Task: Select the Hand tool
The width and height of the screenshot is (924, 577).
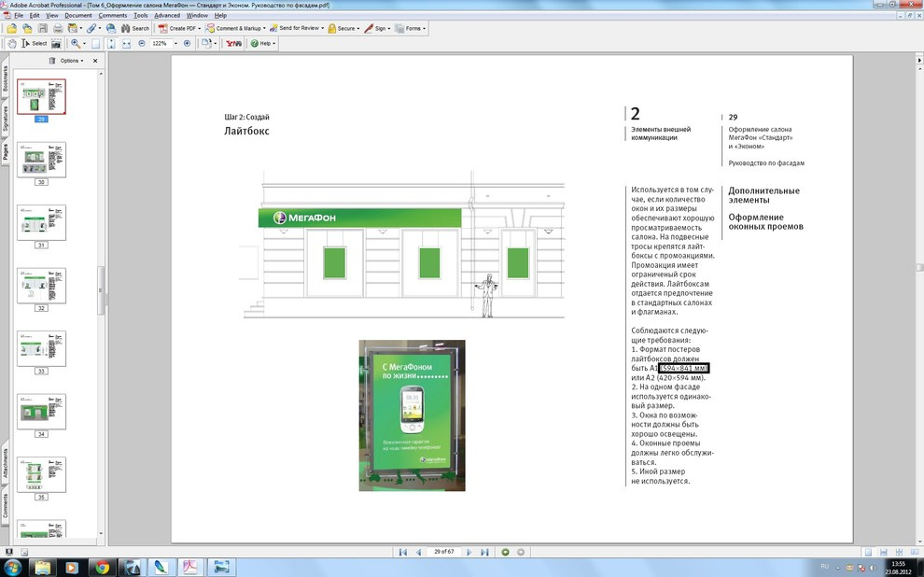Action: coord(12,44)
